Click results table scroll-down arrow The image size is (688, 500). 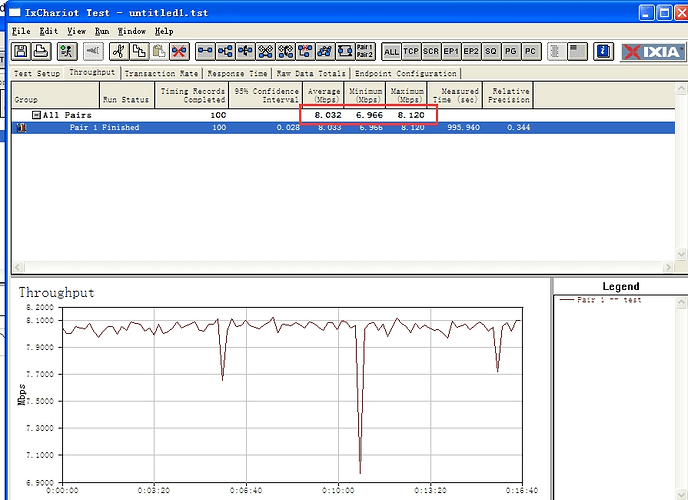[x=681, y=254]
